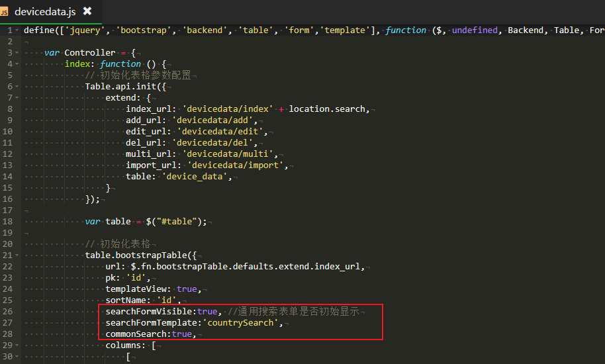Click line number 27 in the gutter
Image resolution: width=605 pixels, height=364 pixels.
[8, 323]
